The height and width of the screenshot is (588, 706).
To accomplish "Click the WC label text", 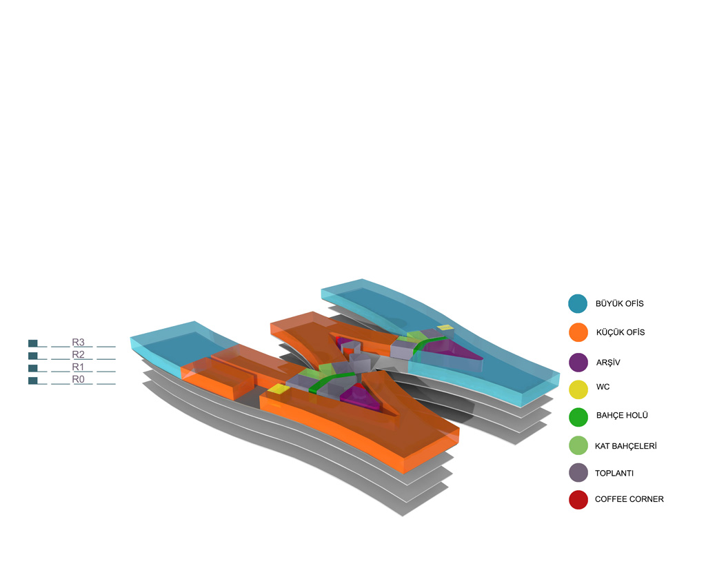I will (x=603, y=387).
